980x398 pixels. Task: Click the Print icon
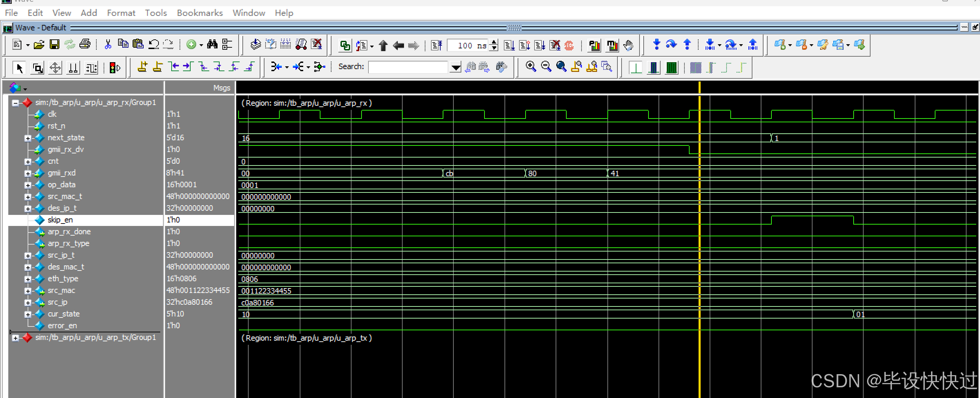(x=85, y=45)
